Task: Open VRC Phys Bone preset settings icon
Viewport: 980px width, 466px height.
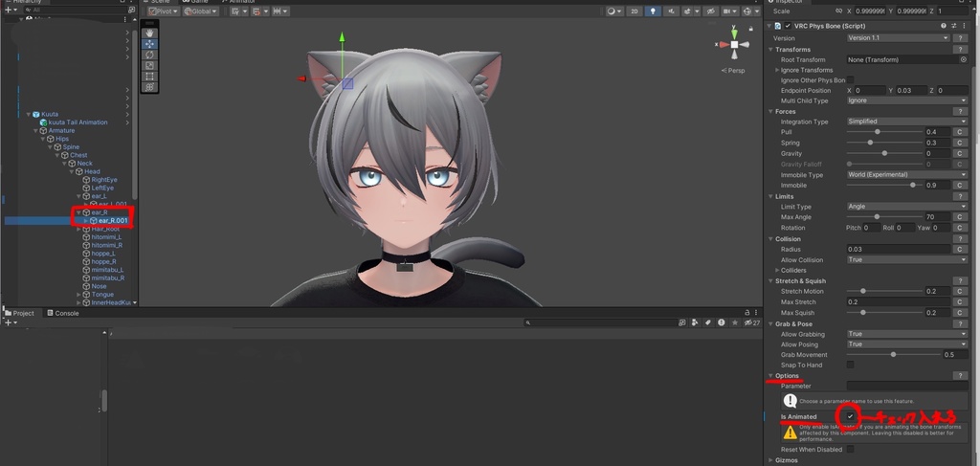Action: pyautogui.click(x=954, y=26)
